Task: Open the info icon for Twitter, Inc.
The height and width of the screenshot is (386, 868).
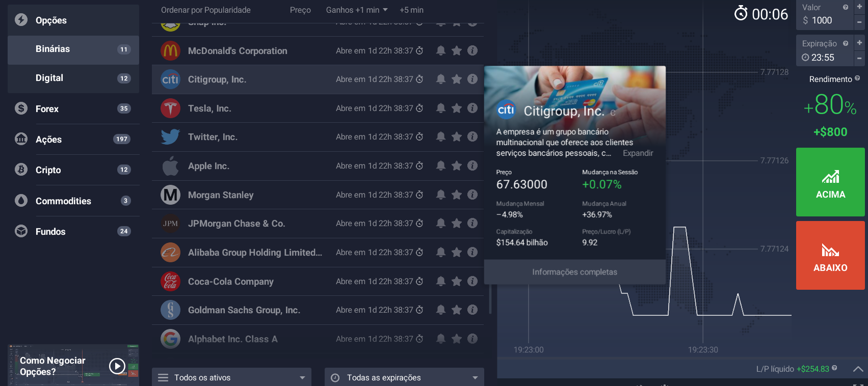Action: coord(472,136)
